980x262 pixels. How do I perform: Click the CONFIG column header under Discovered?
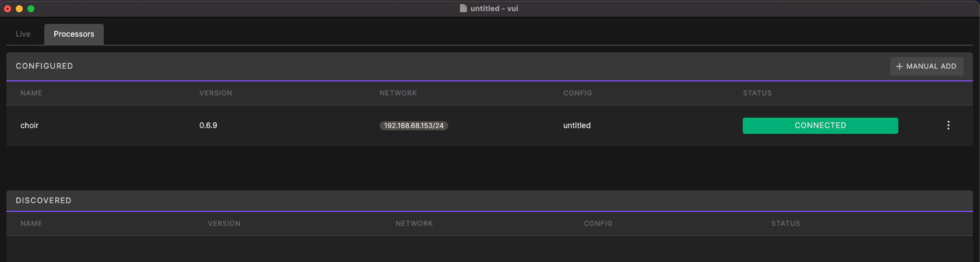598,224
